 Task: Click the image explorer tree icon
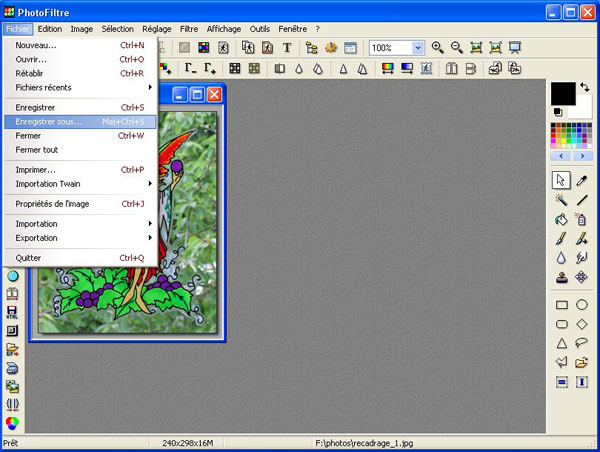311,48
